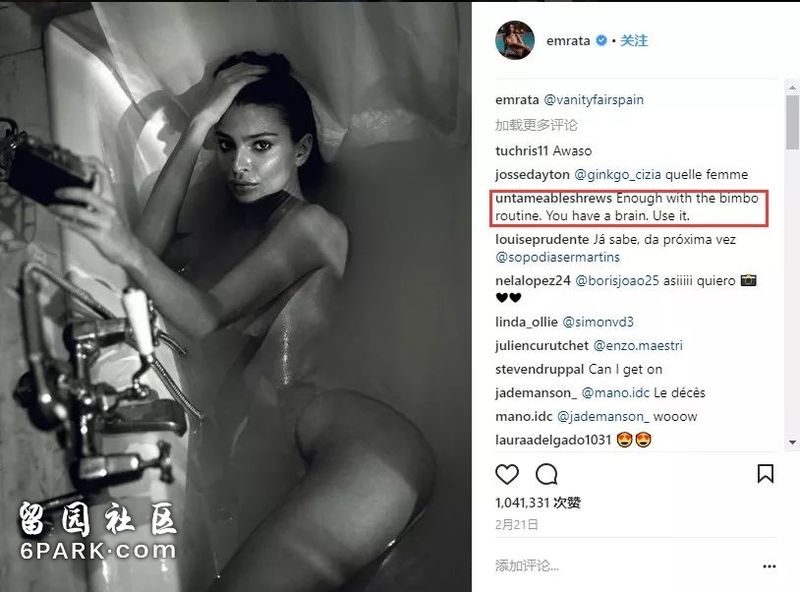View the 1,041,331 likes list
The height and width of the screenshot is (592, 800).
click(x=538, y=503)
